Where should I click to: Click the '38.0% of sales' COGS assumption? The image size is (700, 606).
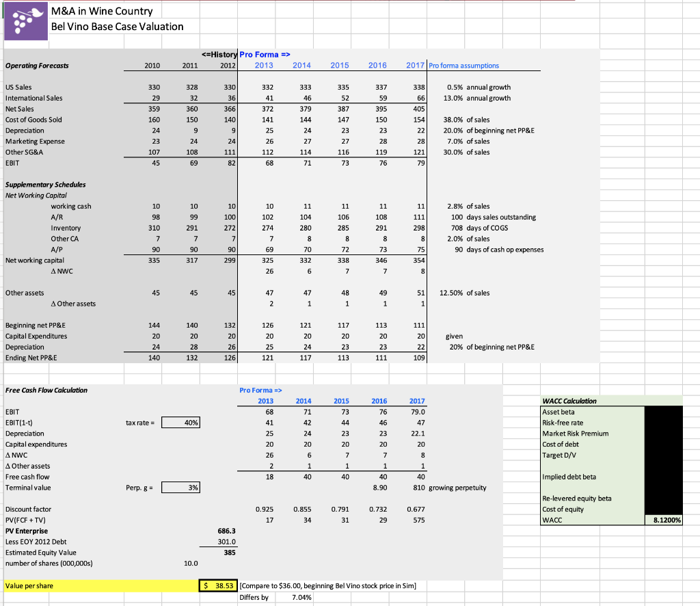click(466, 120)
